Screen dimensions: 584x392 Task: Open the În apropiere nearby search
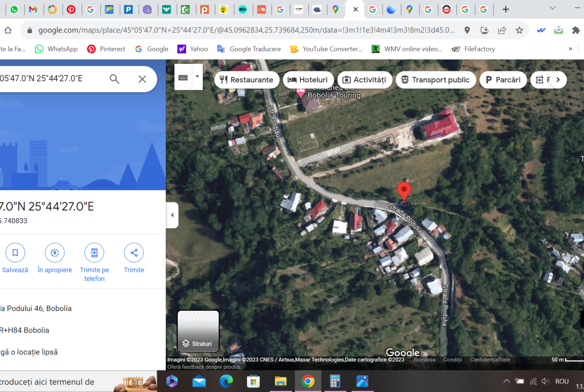(54, 253)
